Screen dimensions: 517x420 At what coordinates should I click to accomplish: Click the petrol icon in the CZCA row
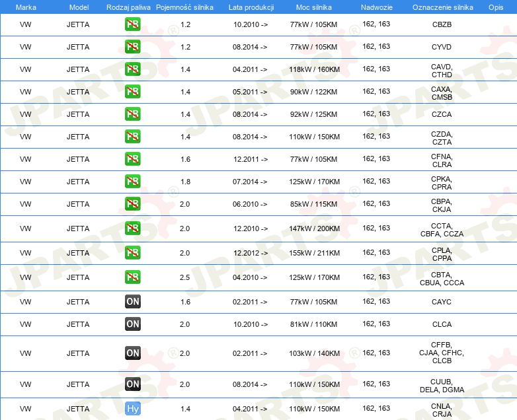(x=132, y=114)
